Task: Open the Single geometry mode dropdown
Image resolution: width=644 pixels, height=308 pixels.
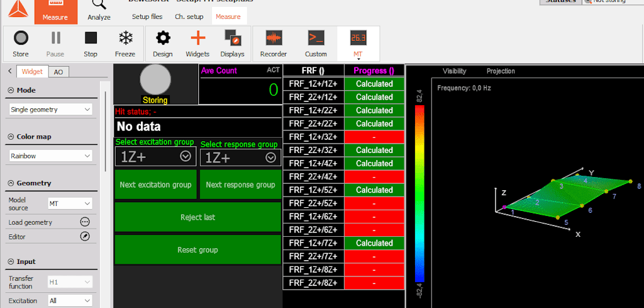Action: click(x=50, y=110)
